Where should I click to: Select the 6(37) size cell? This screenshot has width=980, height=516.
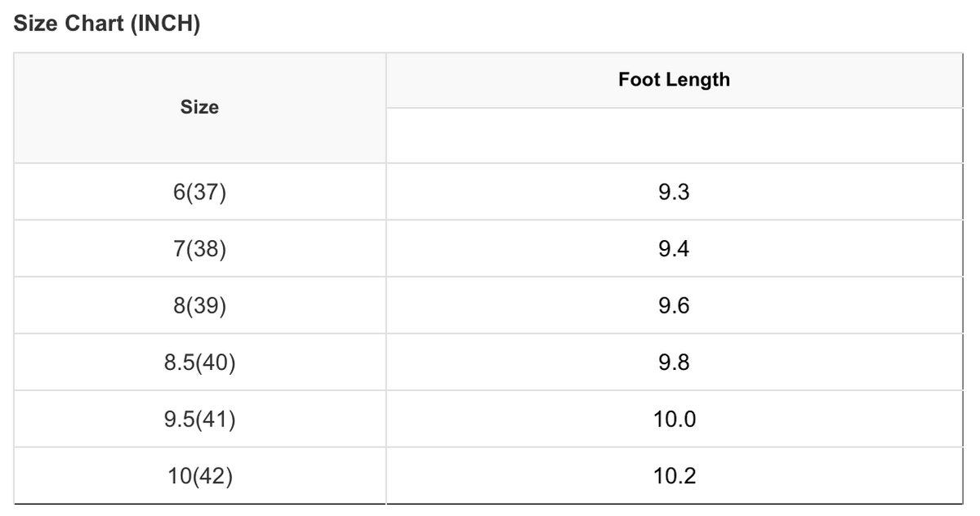point(200,192)
